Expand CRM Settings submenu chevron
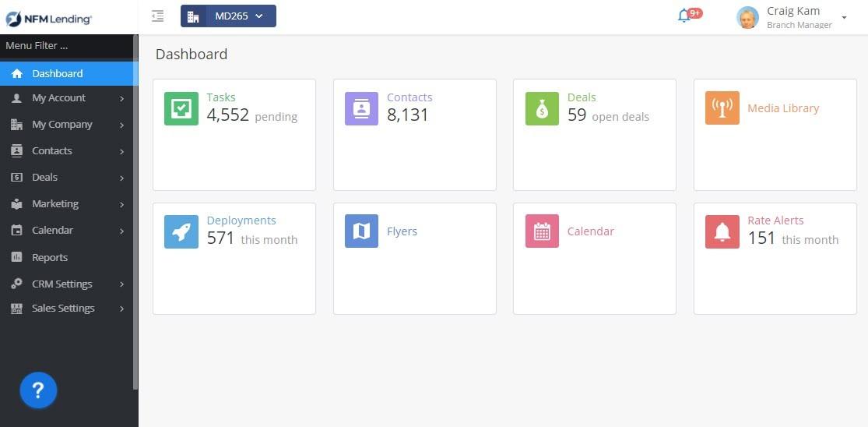Viewport: 868px width, 427px height. 121,284
